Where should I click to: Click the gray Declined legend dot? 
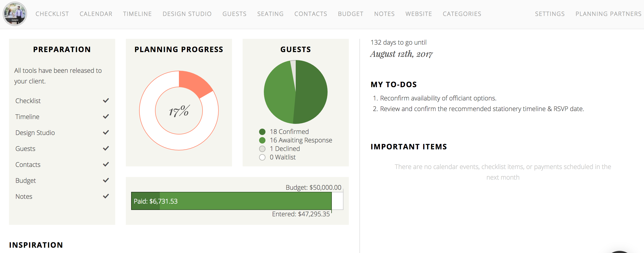point(262,149)
